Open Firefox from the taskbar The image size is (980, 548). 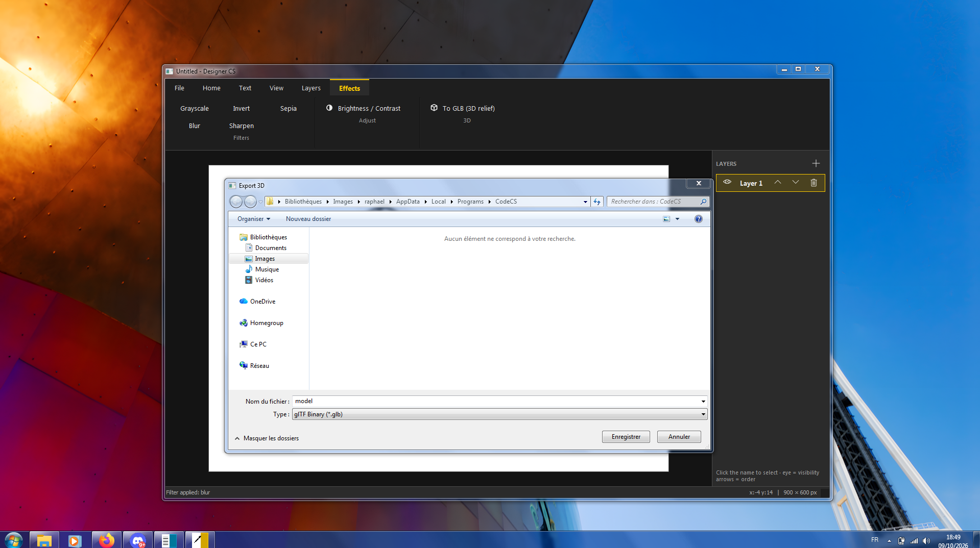(107, 540)
